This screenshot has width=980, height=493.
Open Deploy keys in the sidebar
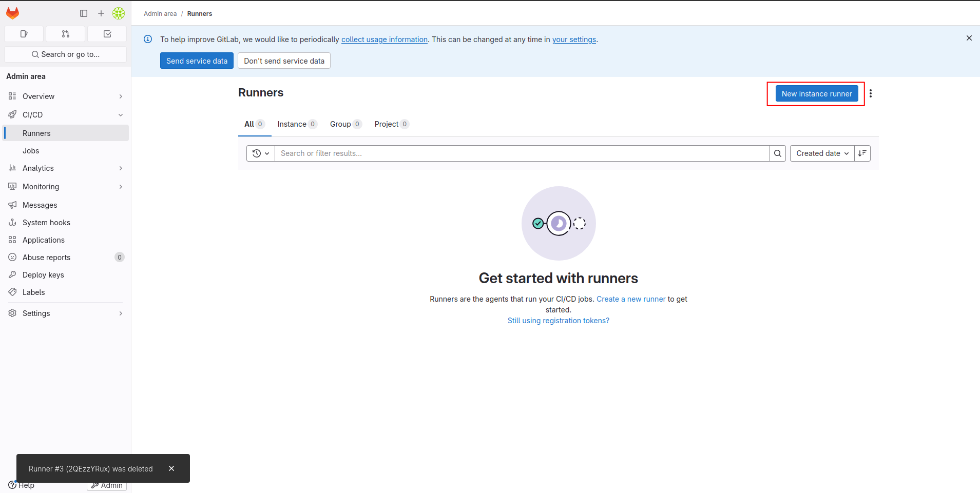point(66,275)
